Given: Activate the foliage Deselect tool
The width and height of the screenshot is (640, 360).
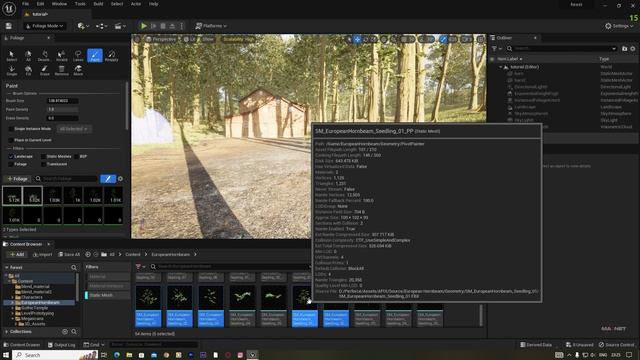Looking at the screenshot, I should point(44,56).
